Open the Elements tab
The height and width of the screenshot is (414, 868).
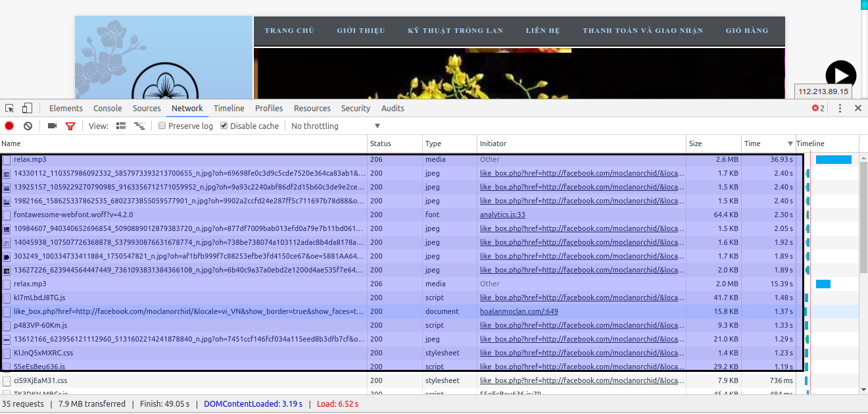point(66,109)
